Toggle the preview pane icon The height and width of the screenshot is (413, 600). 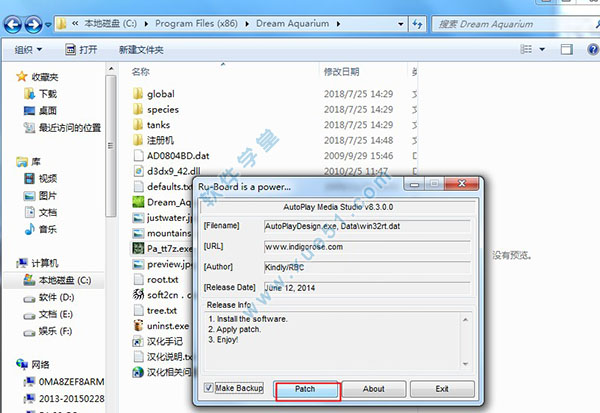567,49
